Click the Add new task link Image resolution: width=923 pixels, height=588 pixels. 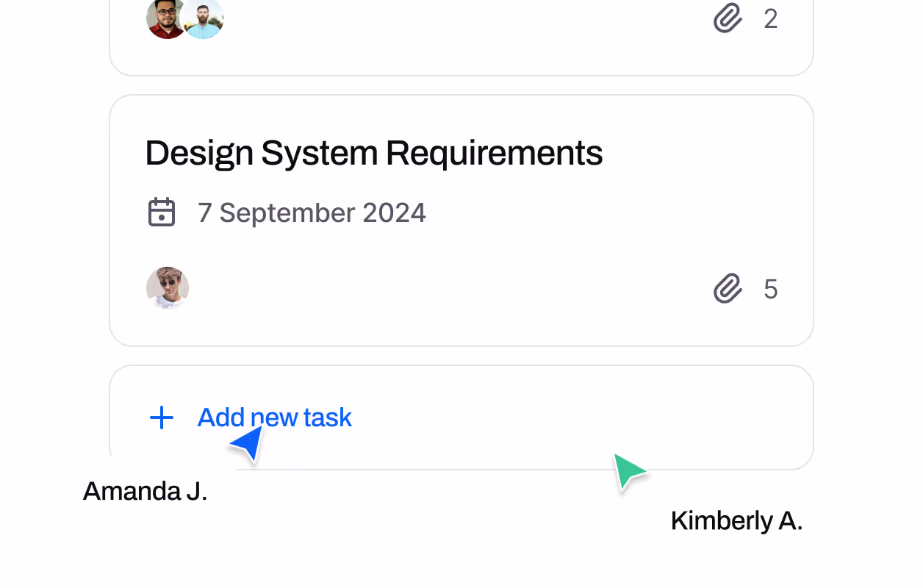274,417
